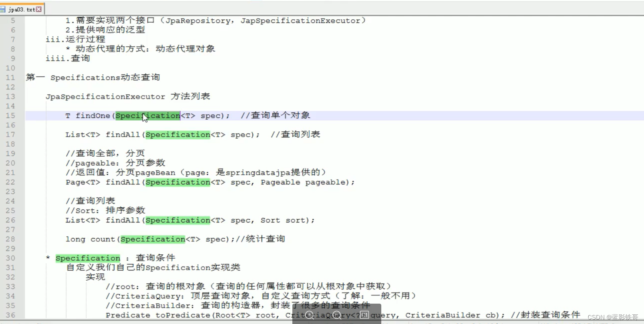Click line number 22 in gutter
This screenshot has width=644, height=324.
tap(10, 182)
